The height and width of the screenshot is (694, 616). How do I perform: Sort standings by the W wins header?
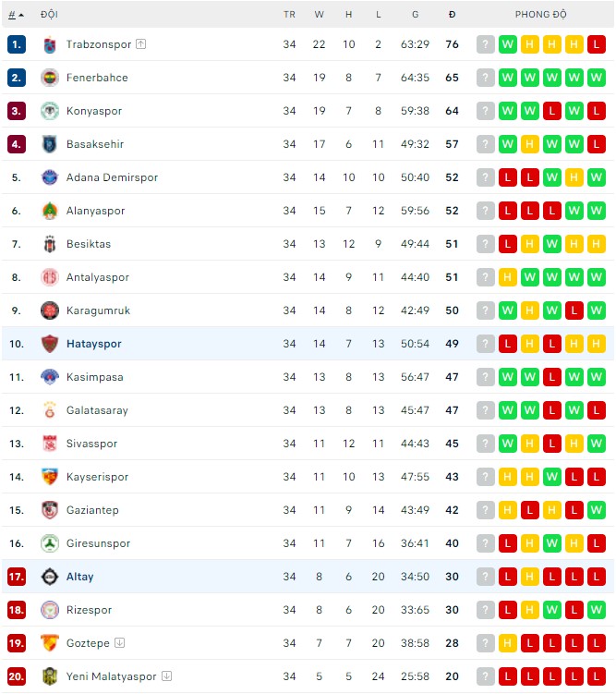[x=320, y=15]
